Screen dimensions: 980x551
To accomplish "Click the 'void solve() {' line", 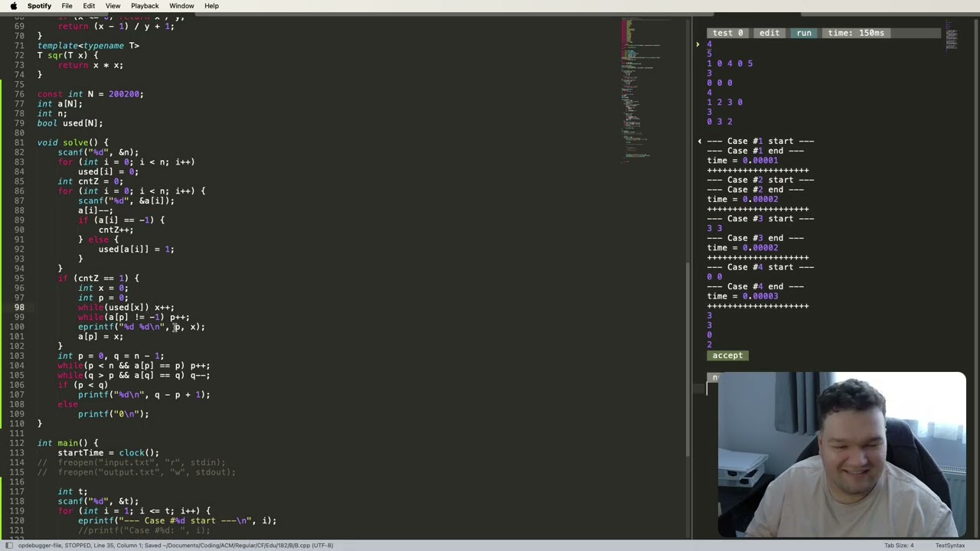I will pyautogui.click(x=73, y=142).
